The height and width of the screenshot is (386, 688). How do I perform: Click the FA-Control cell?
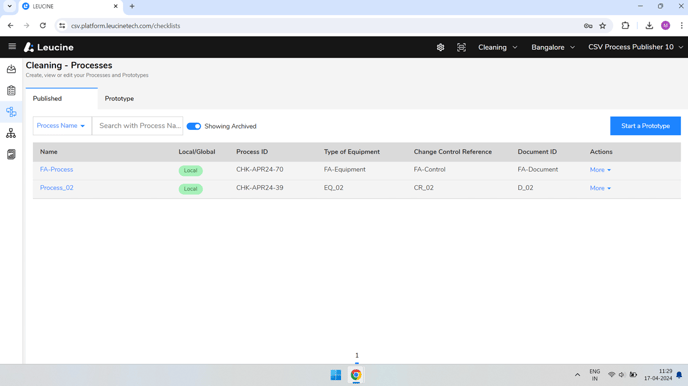click(430, 169)
